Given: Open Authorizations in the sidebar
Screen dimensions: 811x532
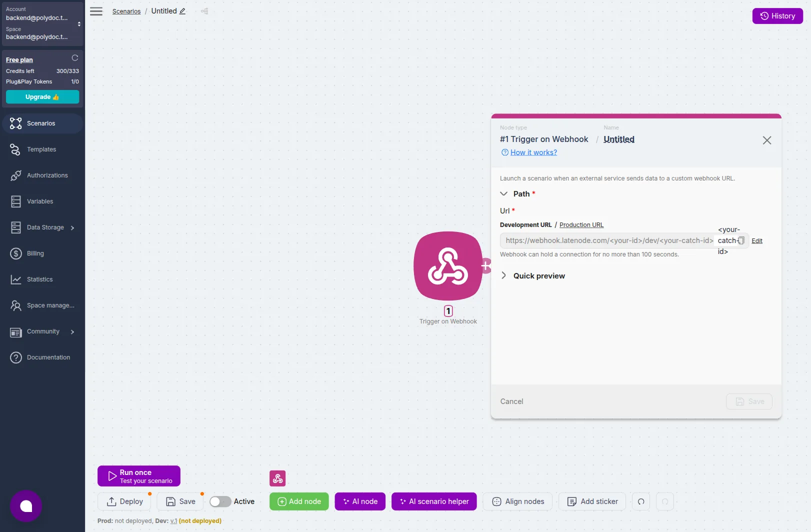Looking at the screenshot, I should (42, 175).
